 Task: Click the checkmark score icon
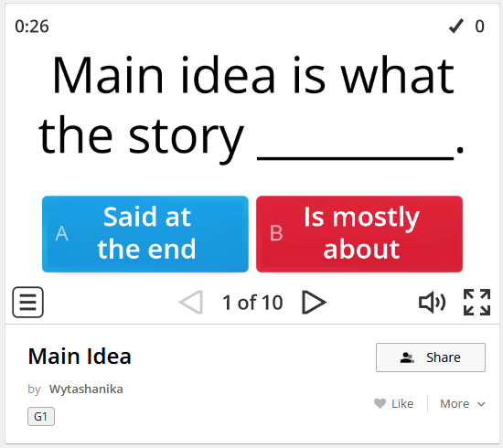tap(455, 26)
